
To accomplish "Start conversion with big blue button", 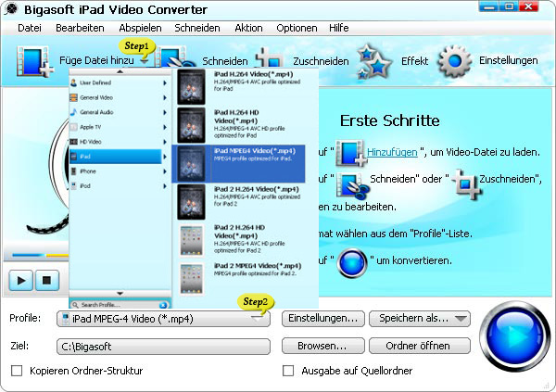I will click(514, 336).
